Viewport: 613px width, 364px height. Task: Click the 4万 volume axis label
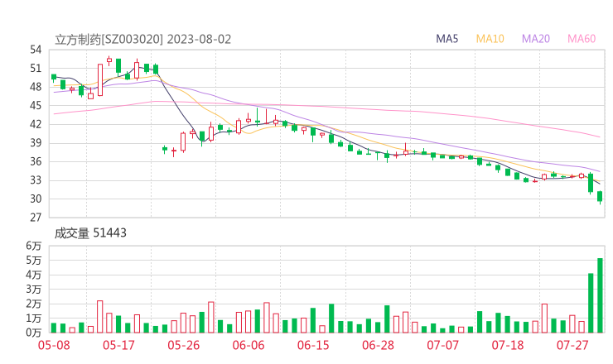[34, 275]
